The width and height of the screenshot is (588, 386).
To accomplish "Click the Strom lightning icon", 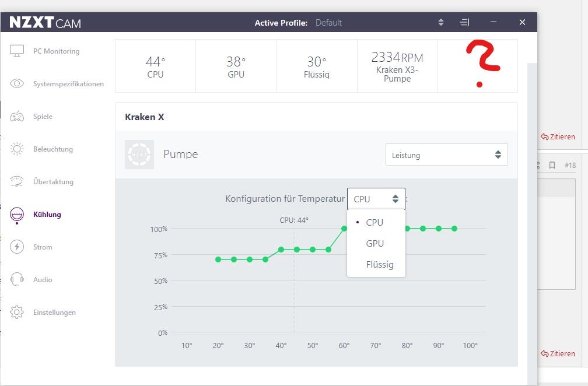I will coord(17,247).
